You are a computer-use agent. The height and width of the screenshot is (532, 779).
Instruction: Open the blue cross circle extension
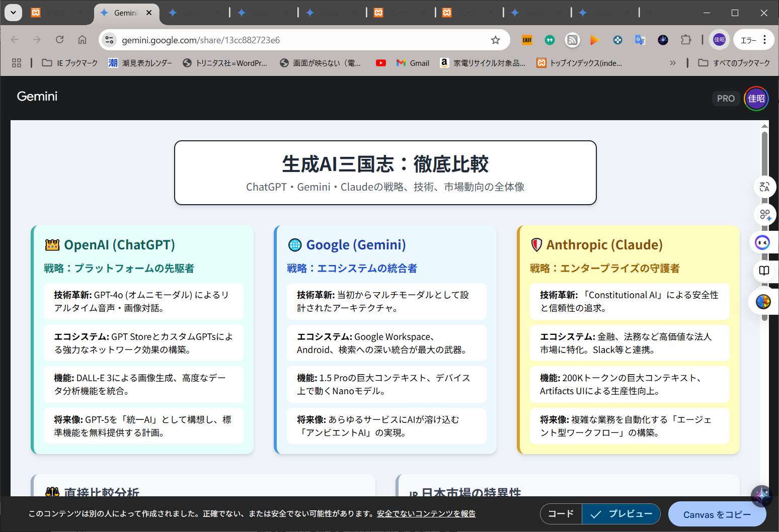click(x=617, y=40)
